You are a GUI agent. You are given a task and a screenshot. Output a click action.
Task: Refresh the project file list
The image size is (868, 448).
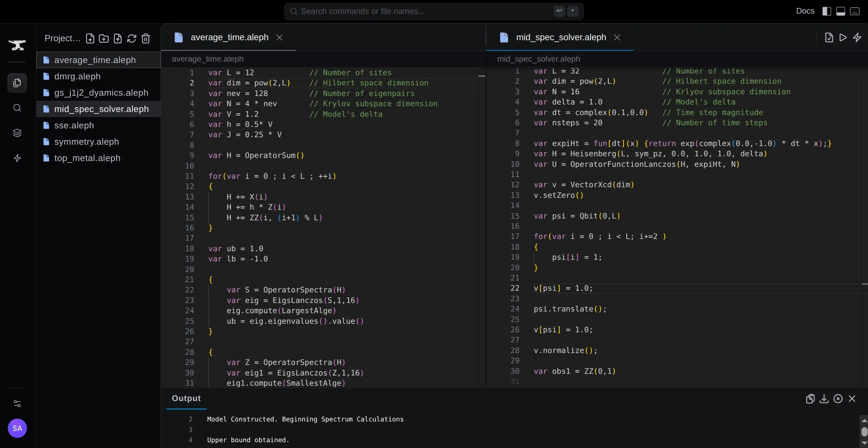132,38
